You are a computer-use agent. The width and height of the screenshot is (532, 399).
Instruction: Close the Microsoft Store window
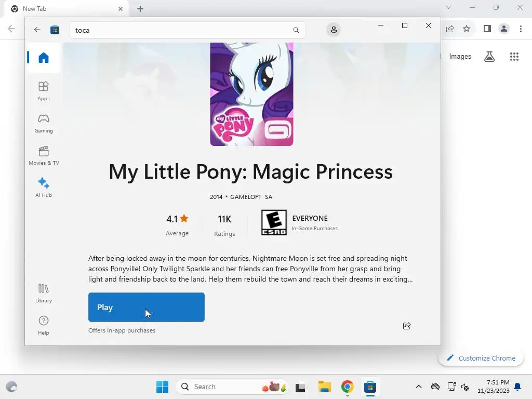pos(429,25)
